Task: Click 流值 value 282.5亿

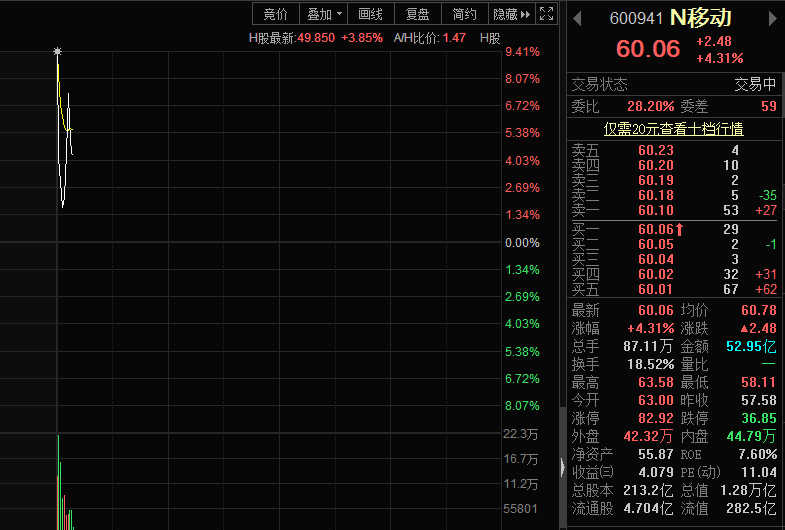Action: coord(751,508)
